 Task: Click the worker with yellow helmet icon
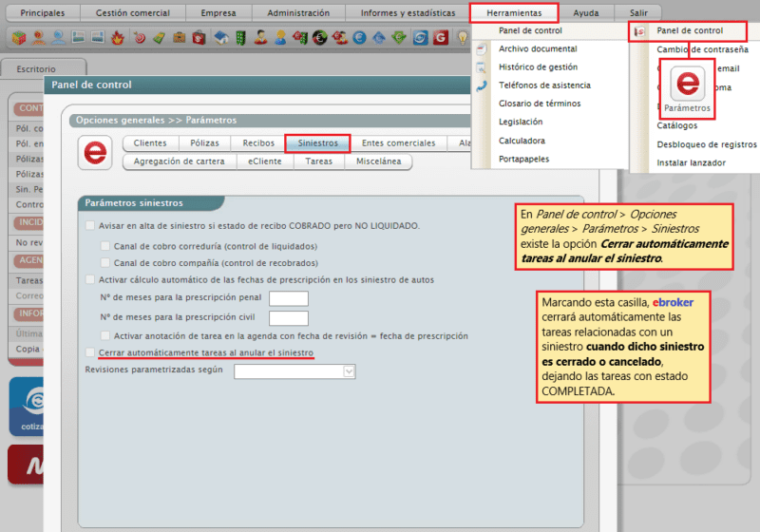(280, 37)
